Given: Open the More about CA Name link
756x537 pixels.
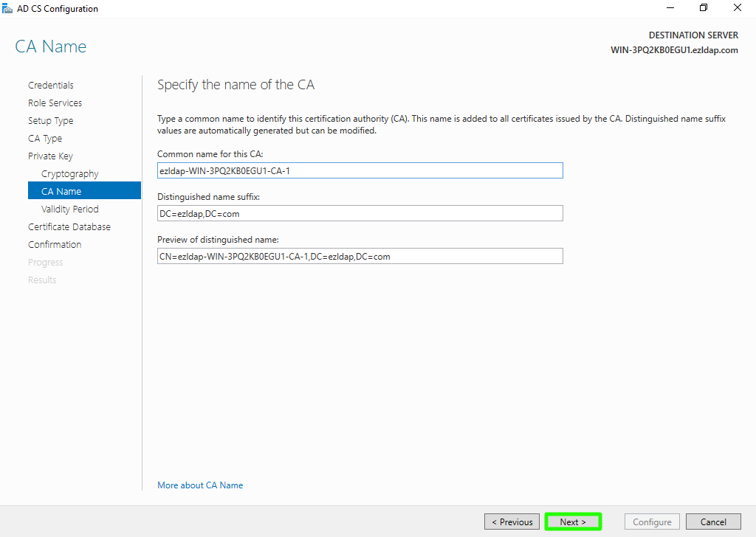Looking at the screenshot, I should [x=200, y=485].
